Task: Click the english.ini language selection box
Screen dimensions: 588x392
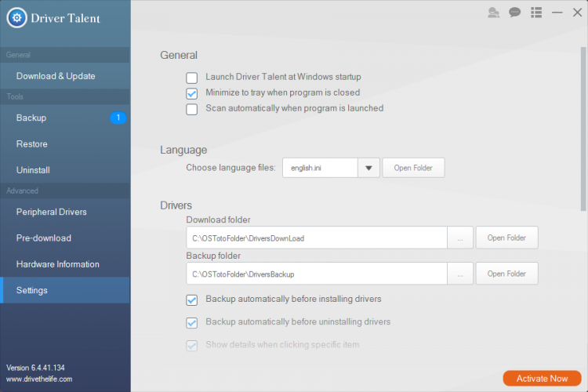Action: (x=320, y=168)
